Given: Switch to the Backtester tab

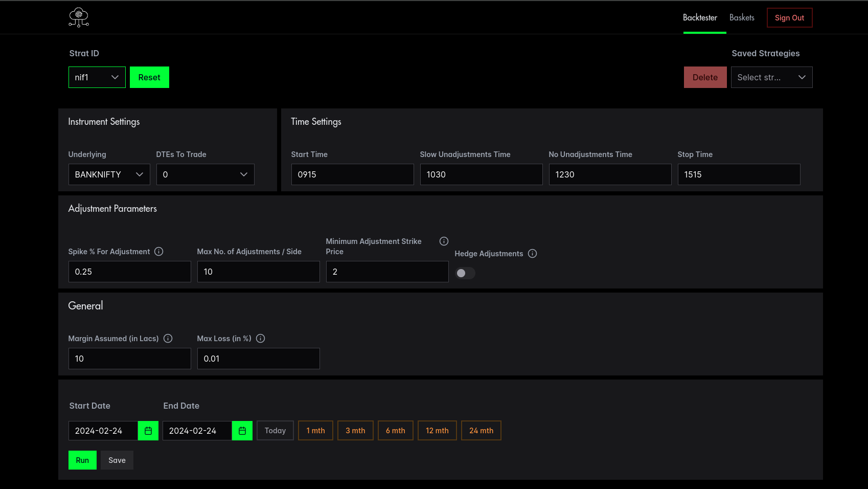Looking at the screenshot, I should tap(700, 17).
